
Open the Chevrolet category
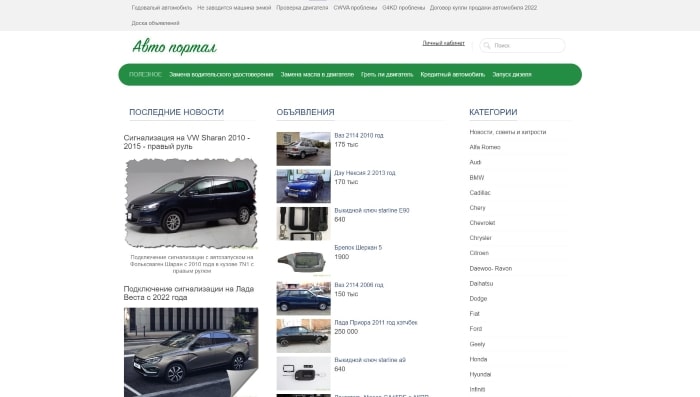tap(482, 223)
